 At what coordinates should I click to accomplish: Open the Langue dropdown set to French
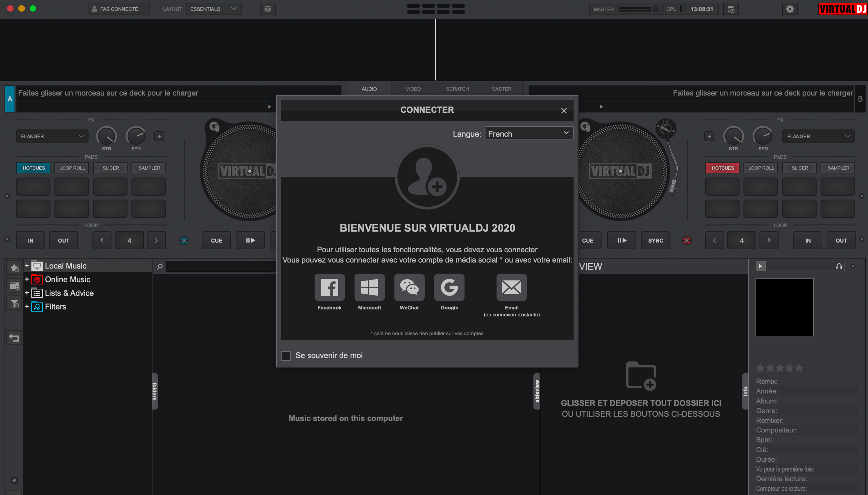529,133
